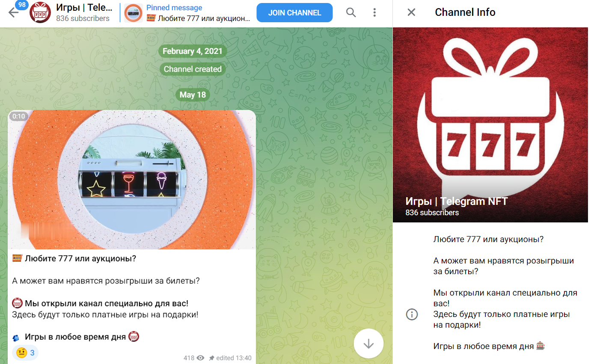Click the 836 subscribers text in header
Image resolution: width=591 pixels, height=364 pixels.
[x=83, y=18]
